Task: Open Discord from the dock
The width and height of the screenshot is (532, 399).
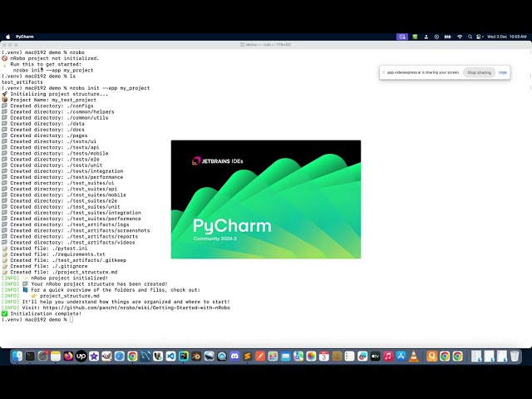Action: coord(234,357)
